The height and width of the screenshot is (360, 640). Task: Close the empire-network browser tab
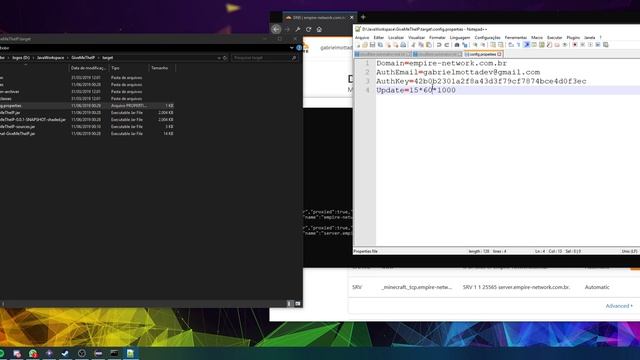pos(351,18)
